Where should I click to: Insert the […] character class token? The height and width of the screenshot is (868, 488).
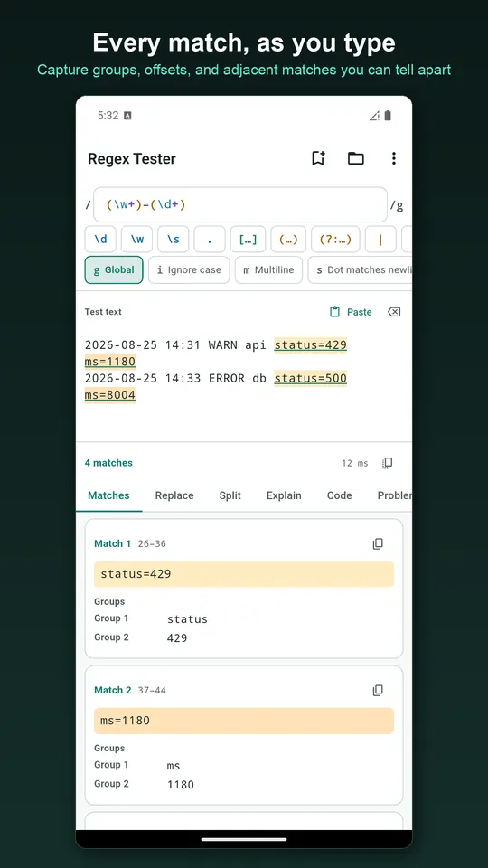pyautogui.click(x=249, y=239)
